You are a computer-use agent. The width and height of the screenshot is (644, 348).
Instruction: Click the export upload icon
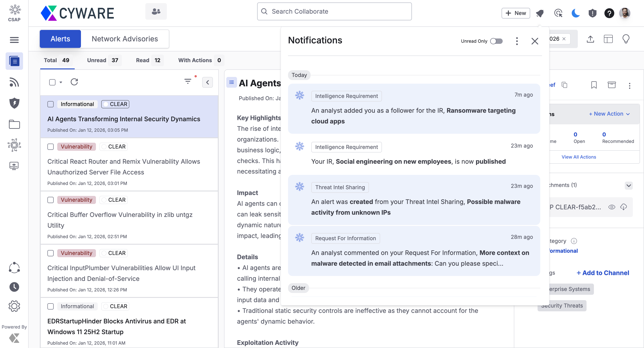[x=590, y=39]
